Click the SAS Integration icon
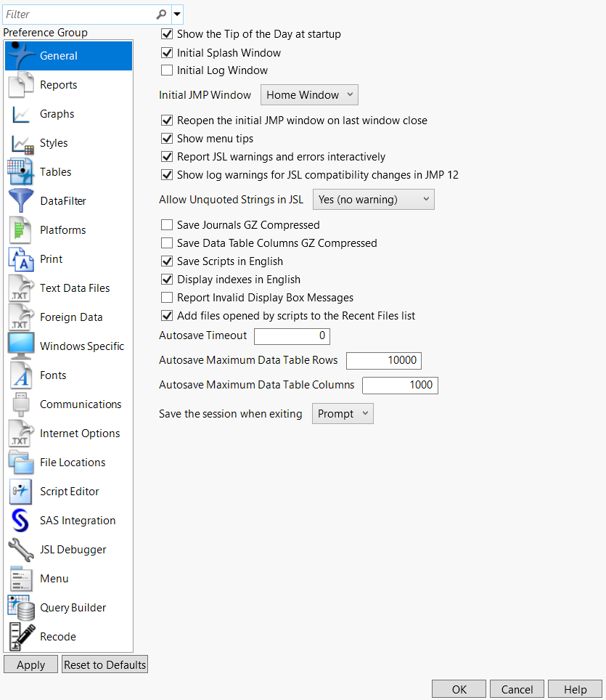606x700 pixels. tap(20, 520)
